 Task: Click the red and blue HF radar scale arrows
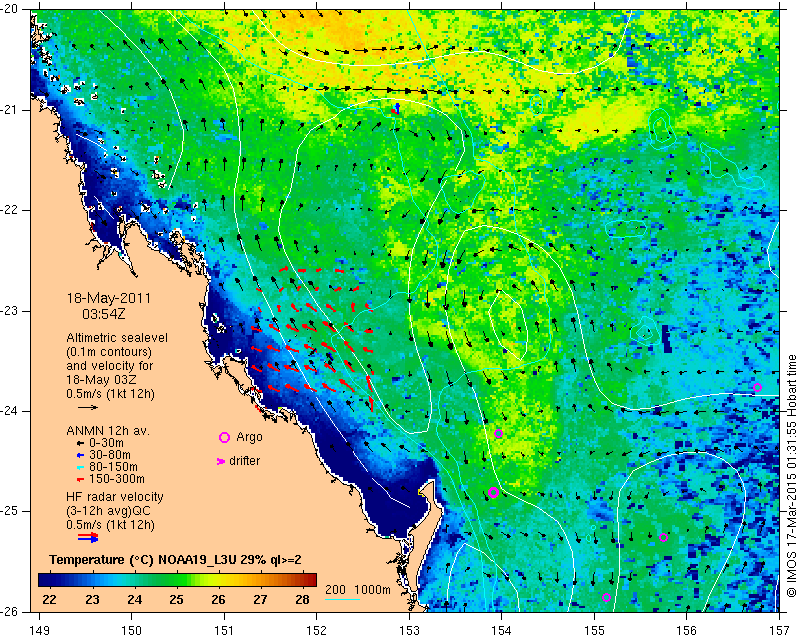[88, 537]
